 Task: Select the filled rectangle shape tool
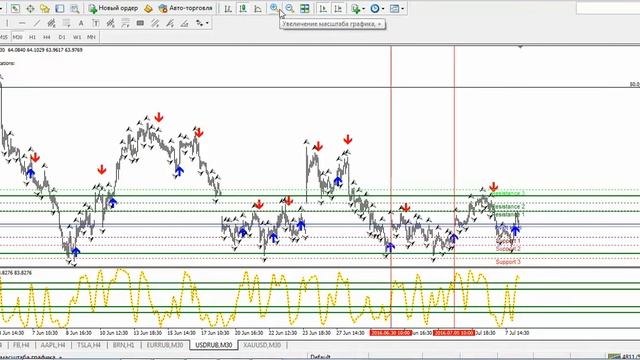click(140, 23)
